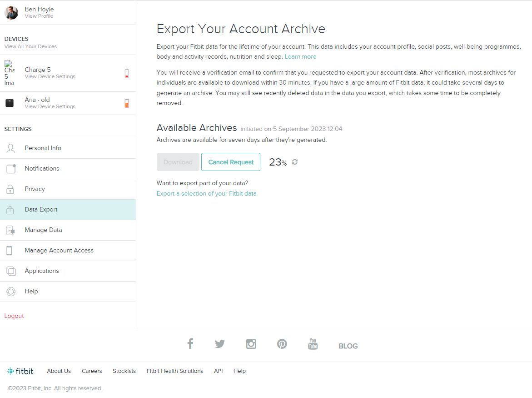Open Pinterest via footer icon
The width and height of the screenshot is (532, 398).
282,344
